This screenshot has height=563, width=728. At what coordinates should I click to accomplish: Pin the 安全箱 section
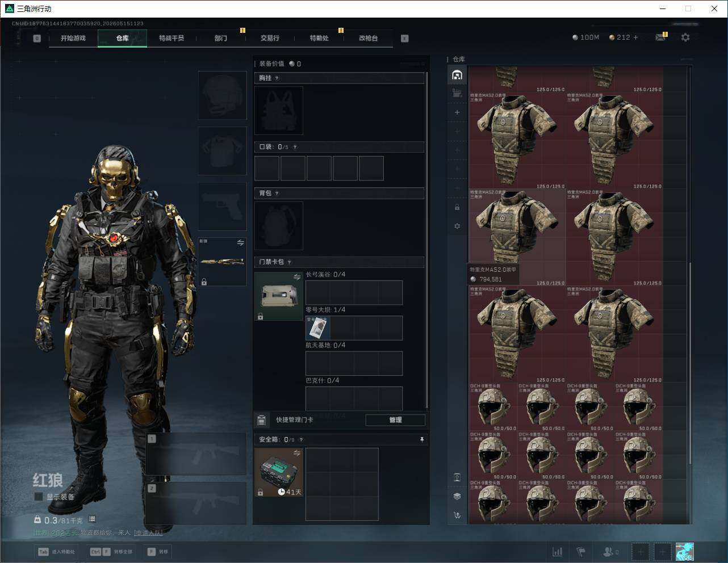point(421,440)
